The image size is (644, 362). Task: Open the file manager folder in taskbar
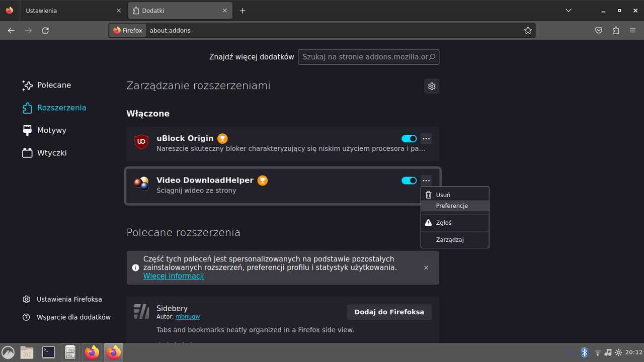pyautogui.click(x=27, y=353)
